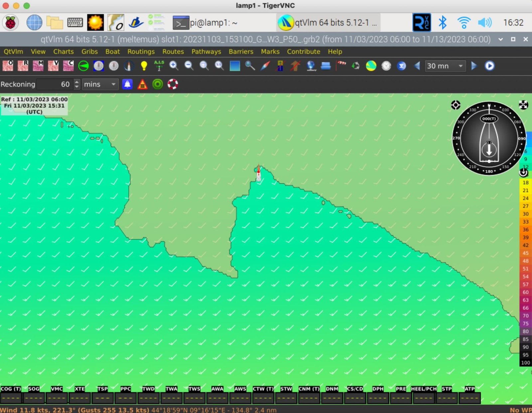The width and height of the screenshot is (532, 413).
Task: Open the Pathways menu
Action: click(206, 52)
